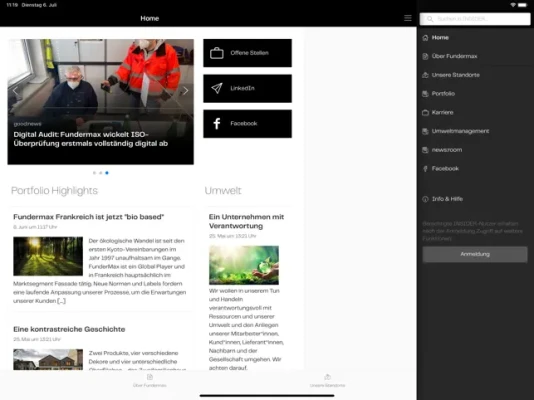Viewport: 534px width, 400px height.
Task: Click the paper plane LinkedIn icon
Action: pos(217,88)
